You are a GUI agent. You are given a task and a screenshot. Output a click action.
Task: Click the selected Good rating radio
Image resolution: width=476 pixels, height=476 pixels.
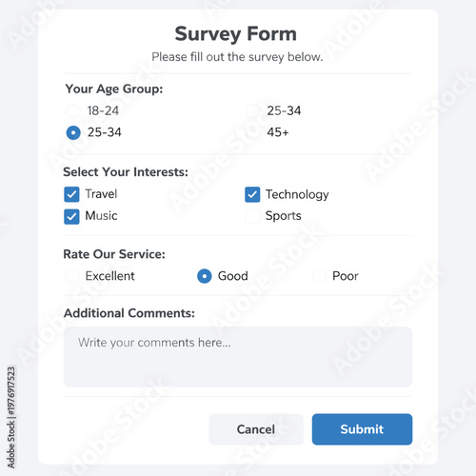(205, 276)
